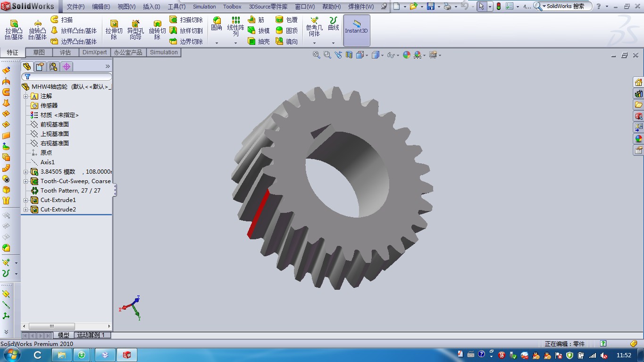Click the 镜向 mirror feature tool
Image resolution: width=644 pixels, height=362 pixels.
287,42
